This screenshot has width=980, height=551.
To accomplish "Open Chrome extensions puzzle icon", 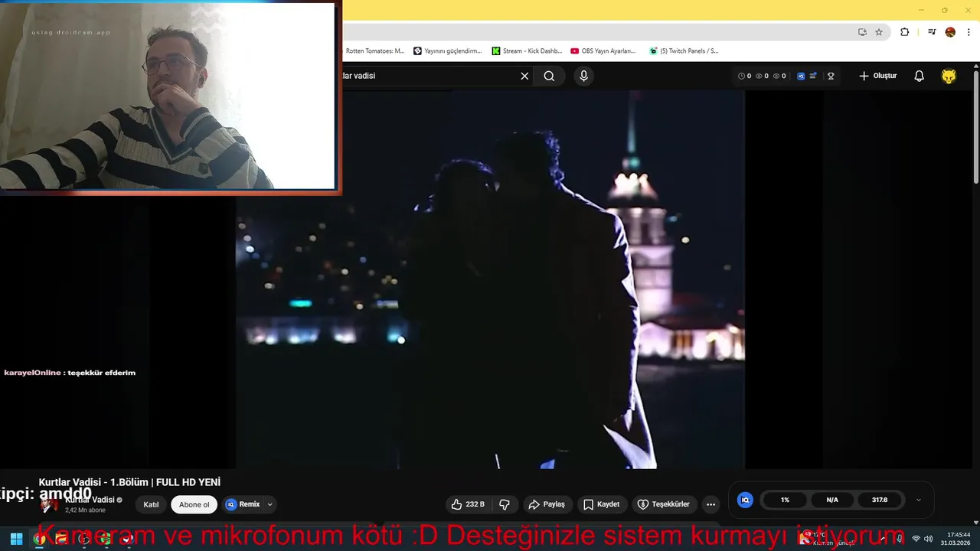I will coord(905,32).
